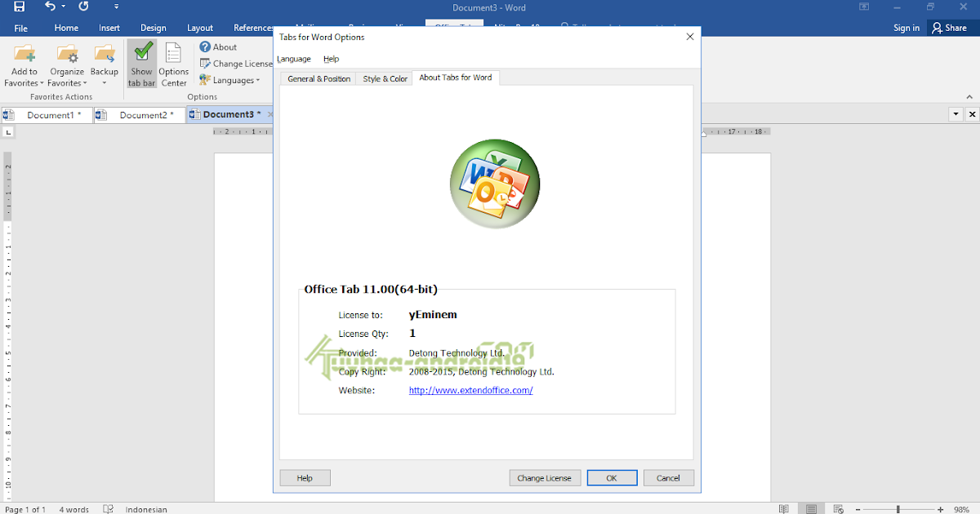The height and width of the screenshot is (514, 980).
Task: Switch to Print Layout view
Action: click(812, 508)
